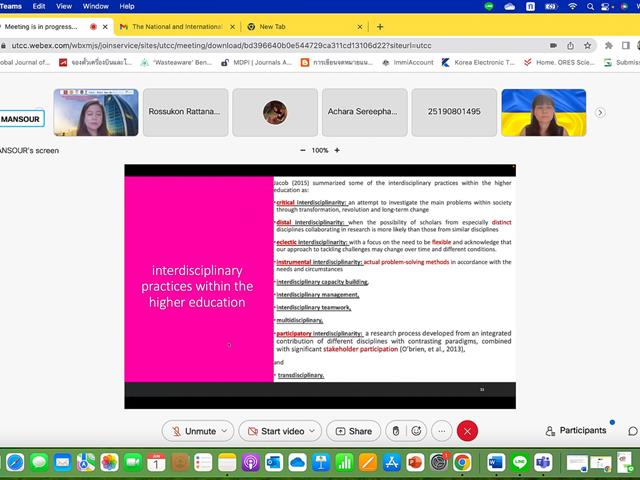Open Reminders from the dock

203,462
